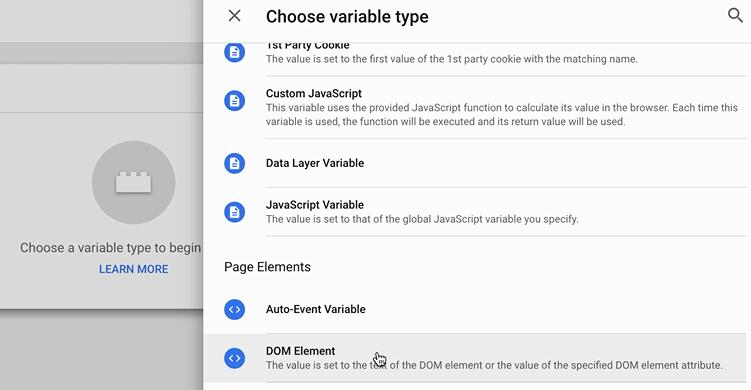Screen dimensions: 751x390
Task: Close the Choose variable type panel
Action: (x=234, y=16)
